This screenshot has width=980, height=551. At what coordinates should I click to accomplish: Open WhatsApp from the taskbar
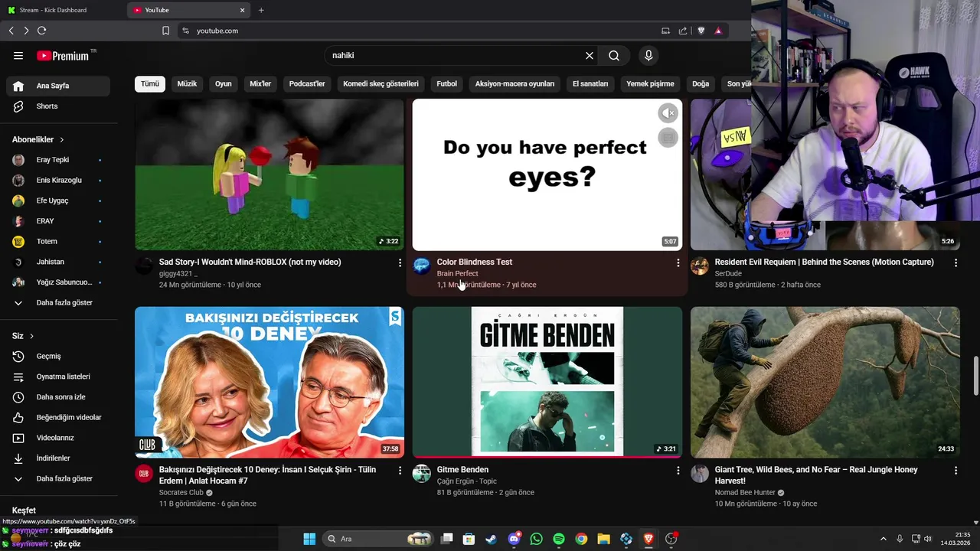tap(536, 539)
